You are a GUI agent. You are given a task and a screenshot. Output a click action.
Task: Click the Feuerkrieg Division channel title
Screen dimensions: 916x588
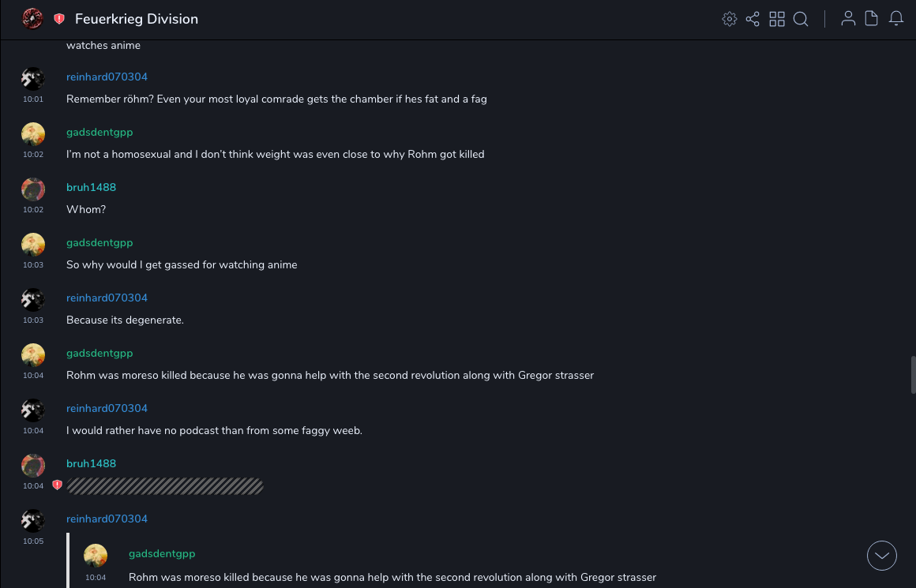pos(137,19)
